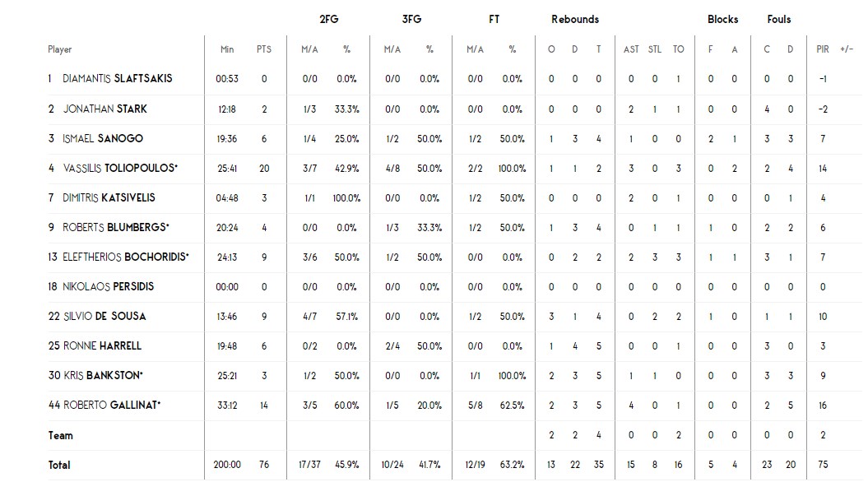Select the Total row label
The width and height of the screenshot is (868, 496).
point(59,465)
